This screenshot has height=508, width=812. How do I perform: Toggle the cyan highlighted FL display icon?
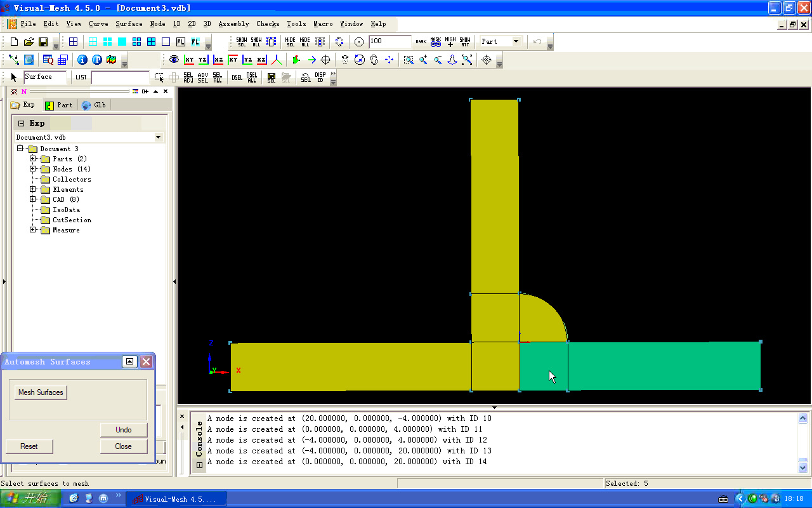(x=195, y=42)
